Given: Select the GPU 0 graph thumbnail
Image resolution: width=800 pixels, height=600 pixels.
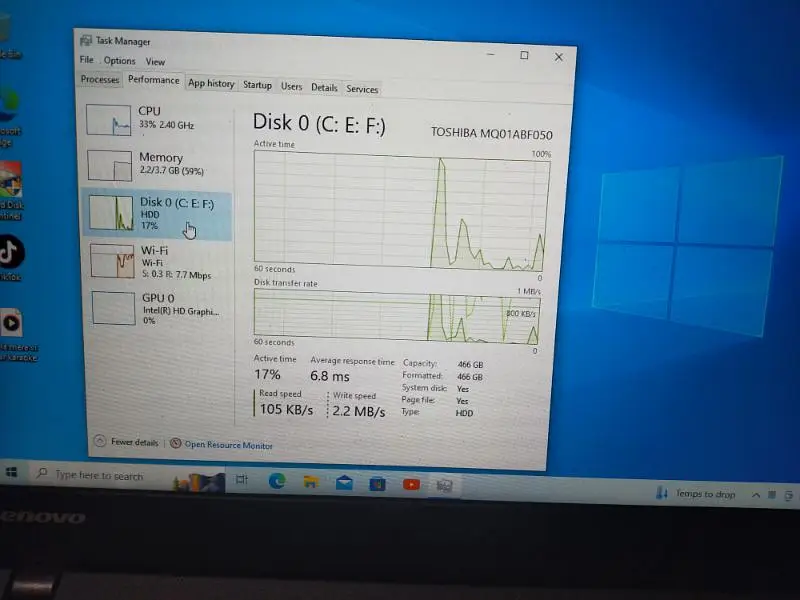Looking at the screenshot, I should pyautogui.click(x=113, y=308).
